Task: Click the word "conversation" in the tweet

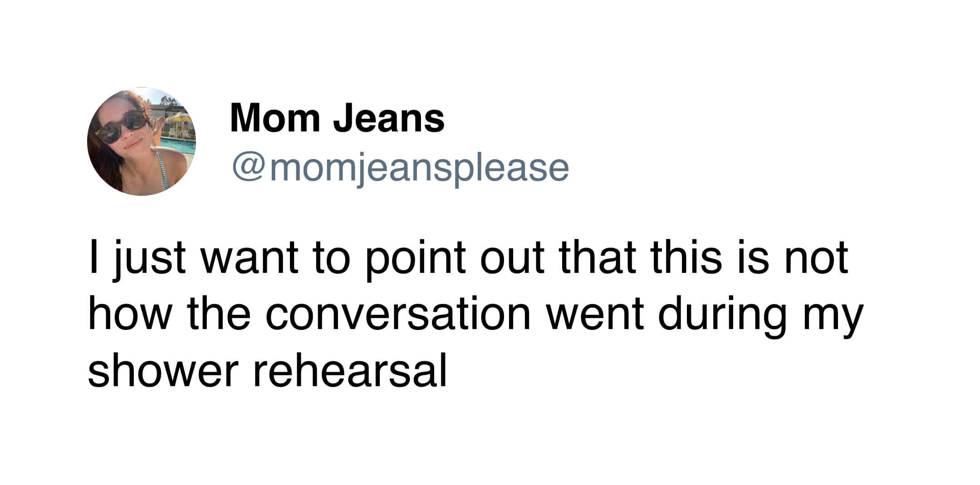Action: pyautogui.click(x=398, y=315)
